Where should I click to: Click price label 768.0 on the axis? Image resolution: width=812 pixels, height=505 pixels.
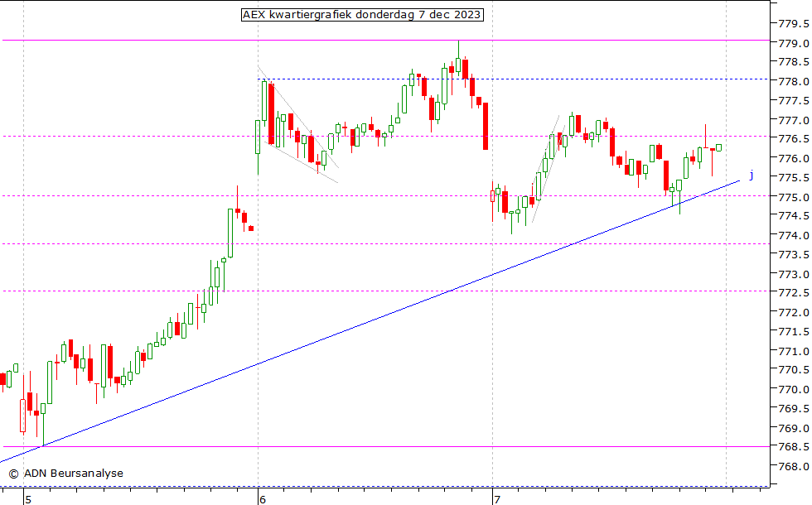tap(794, 467)
